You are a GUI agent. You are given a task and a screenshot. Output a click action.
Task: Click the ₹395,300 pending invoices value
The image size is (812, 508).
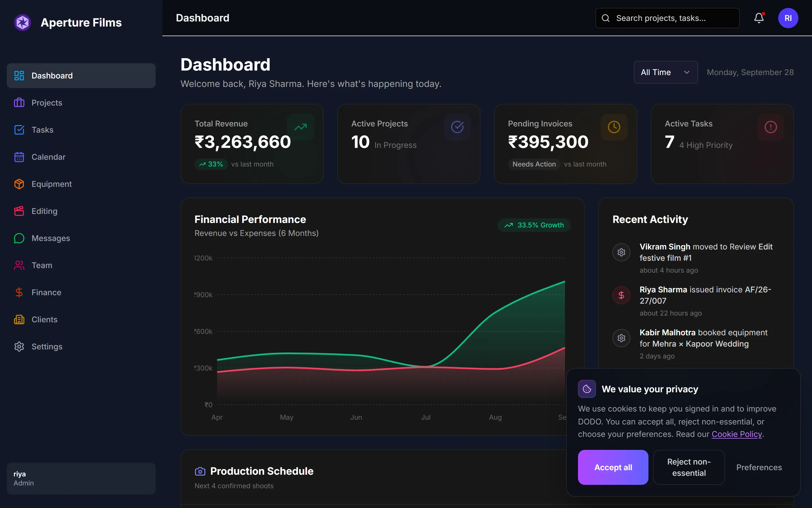click(548, 142)
